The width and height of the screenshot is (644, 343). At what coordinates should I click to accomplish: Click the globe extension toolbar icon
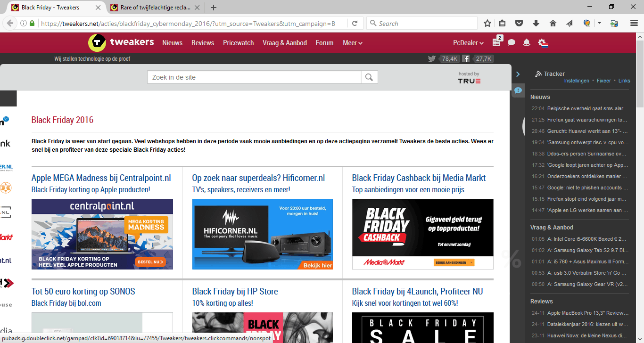tap(587, 23)
